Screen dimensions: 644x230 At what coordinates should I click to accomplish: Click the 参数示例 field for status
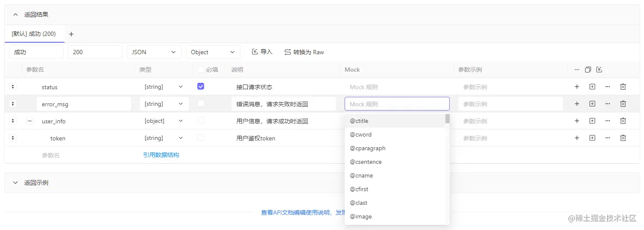tap(510, 87)
